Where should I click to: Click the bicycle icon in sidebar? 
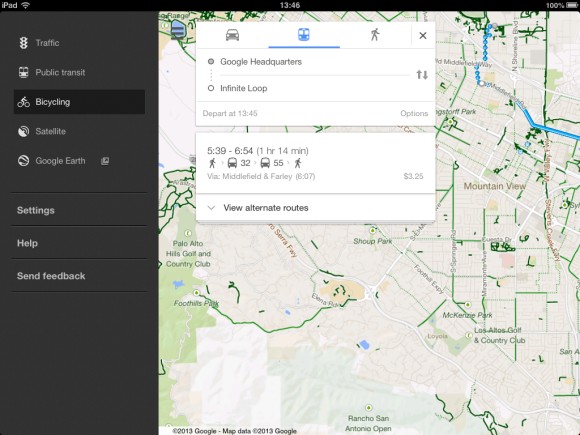[x=24, y=102]
